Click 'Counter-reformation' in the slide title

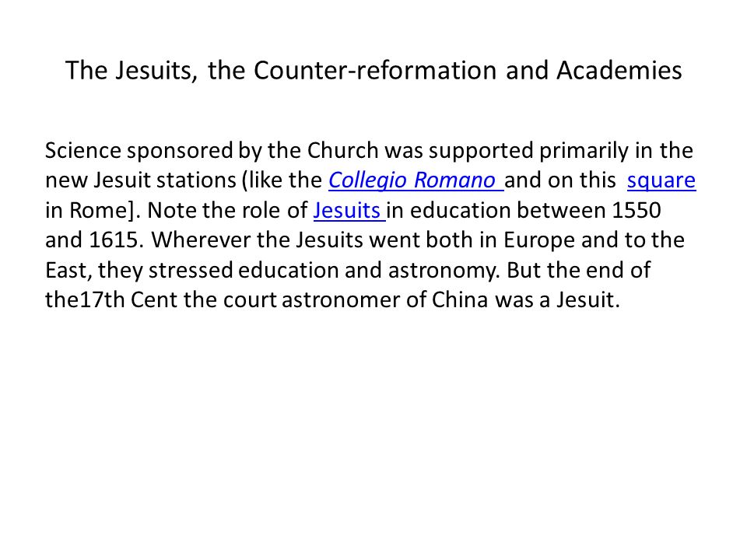(375, 69)
